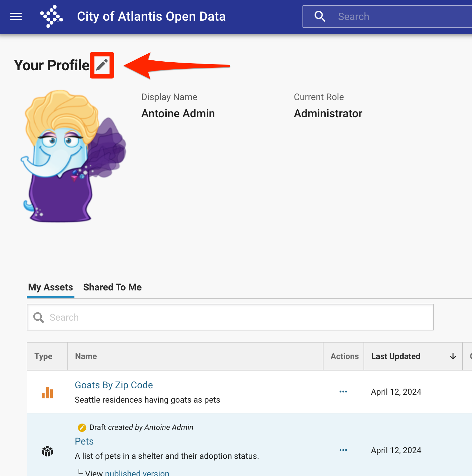Click the assets search magnifier icon
Viewport: 472px width, 476px height.
coord(39,317)
